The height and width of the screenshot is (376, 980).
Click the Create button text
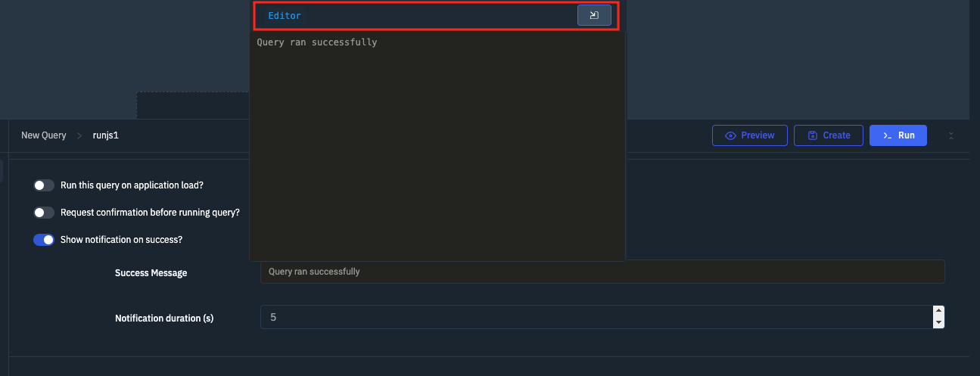coord(836,135)
